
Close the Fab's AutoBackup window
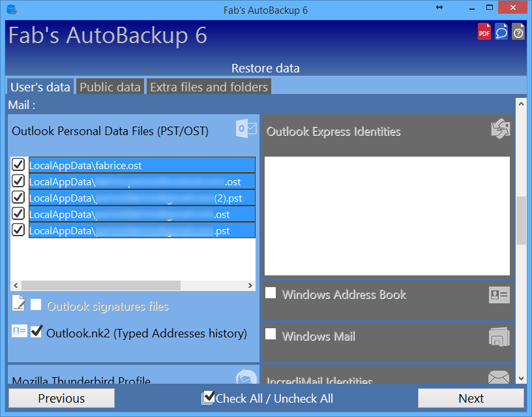pos(512,7)
